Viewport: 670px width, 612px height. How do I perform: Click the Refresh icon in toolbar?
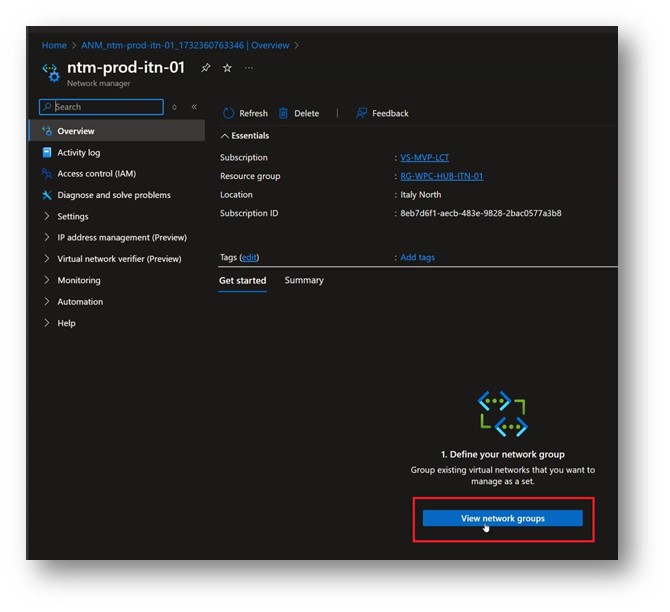[229, 113]
